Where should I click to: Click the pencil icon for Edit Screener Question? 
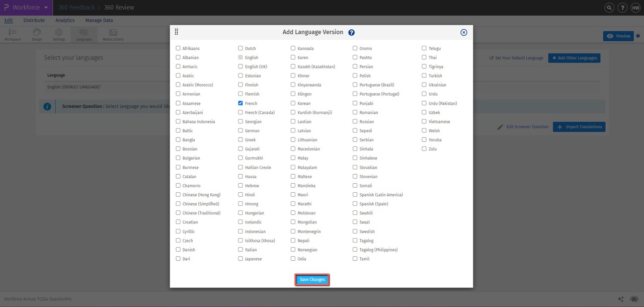coord(500,127)
